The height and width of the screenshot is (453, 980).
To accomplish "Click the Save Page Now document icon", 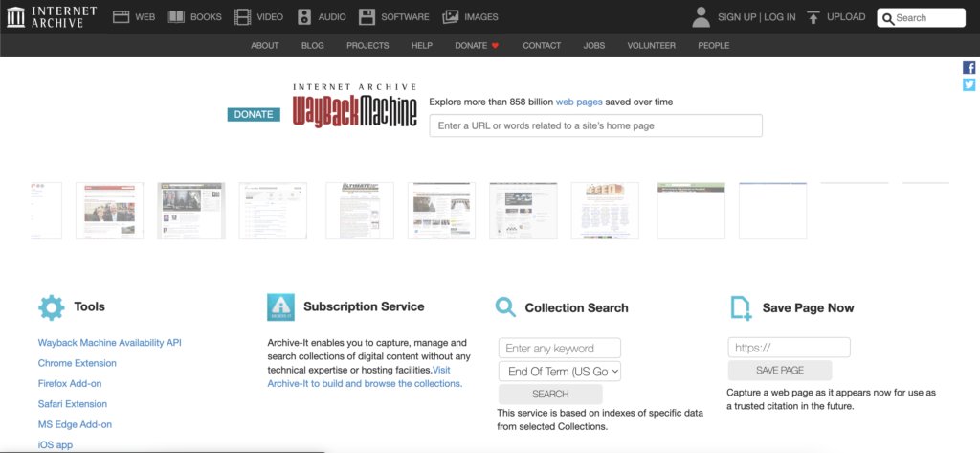I will 742,307.
